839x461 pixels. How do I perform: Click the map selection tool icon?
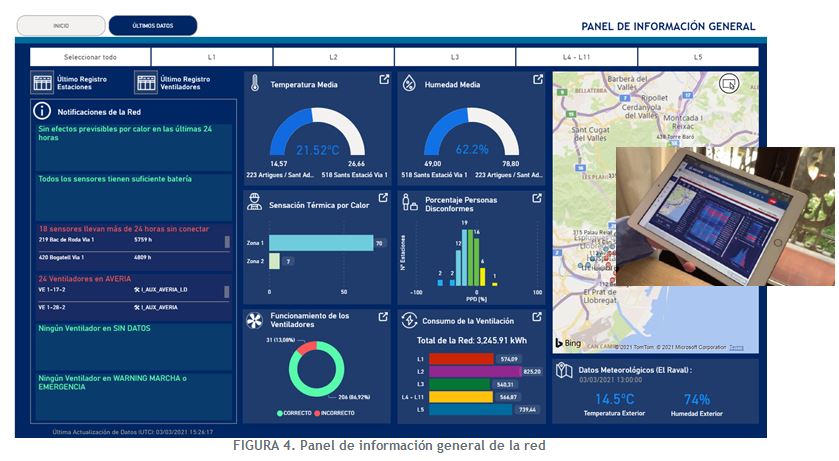(730, 83)
